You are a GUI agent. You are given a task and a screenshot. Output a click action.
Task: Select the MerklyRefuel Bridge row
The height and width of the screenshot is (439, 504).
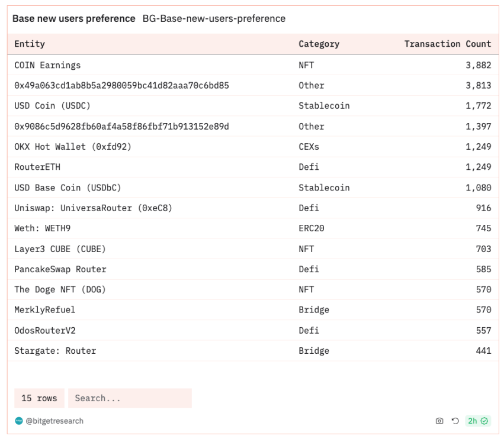[x=253, y=309]
